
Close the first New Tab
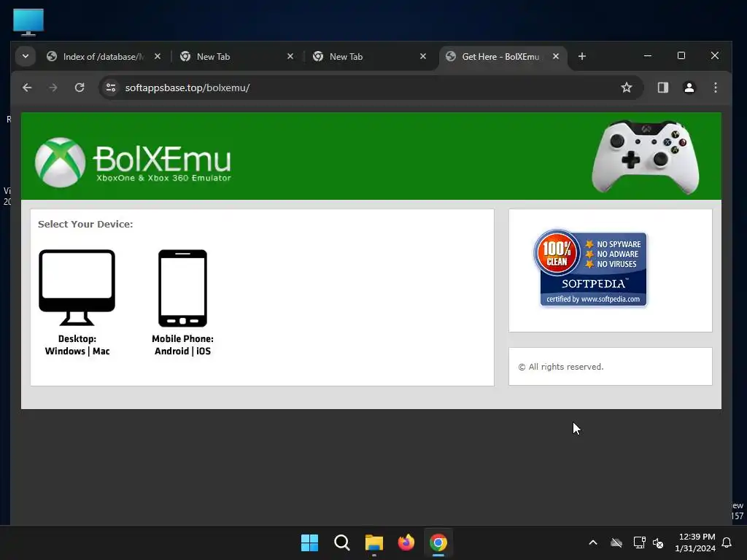290,56
